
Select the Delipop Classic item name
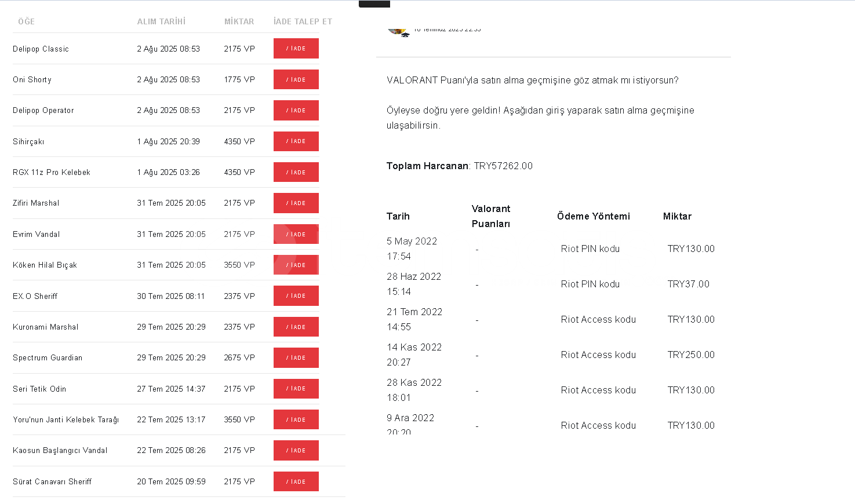pos(41,49)
